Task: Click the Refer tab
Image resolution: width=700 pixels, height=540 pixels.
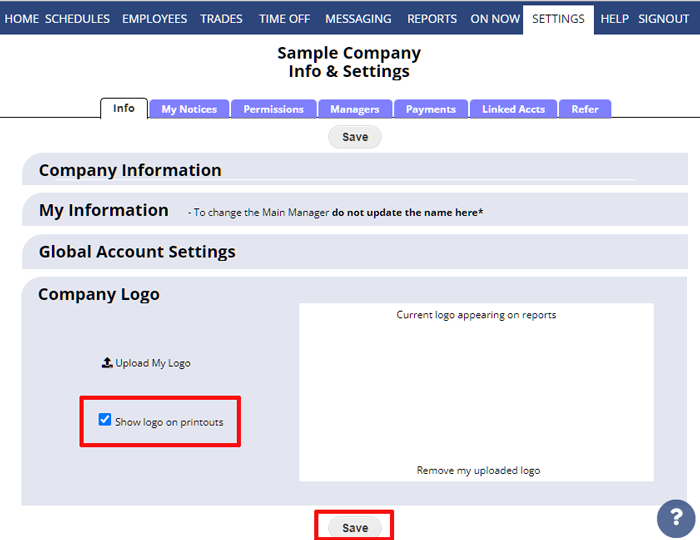Action: pos(585,109)
